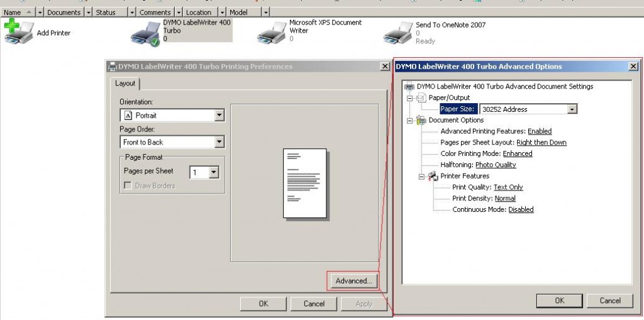
Task: Open the Name column header dropdown arrow
Action: [40, 13]
